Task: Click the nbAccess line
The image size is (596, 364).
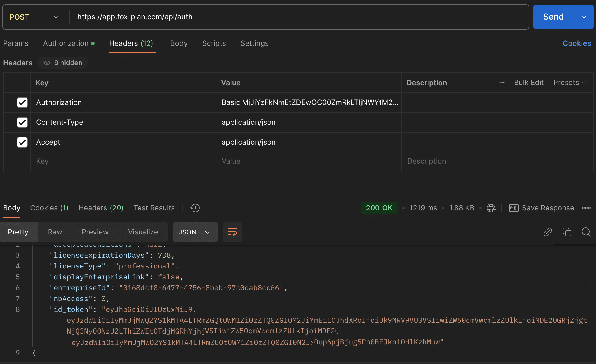Action: (x=79, y=299)
